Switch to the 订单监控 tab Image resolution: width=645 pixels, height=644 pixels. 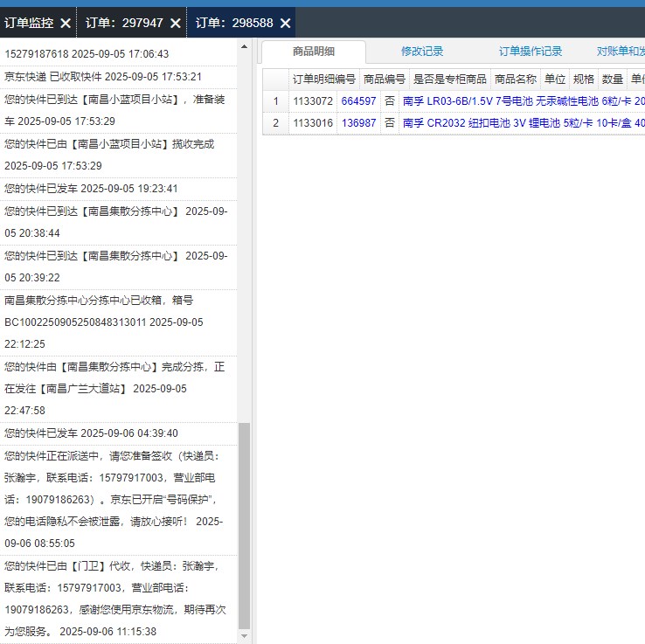29,23
